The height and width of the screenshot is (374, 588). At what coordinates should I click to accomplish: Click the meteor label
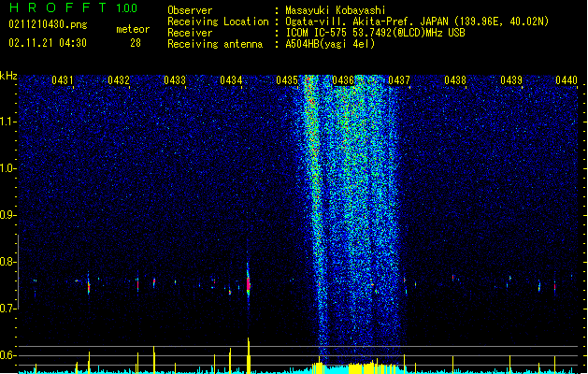tap(133, 29)
